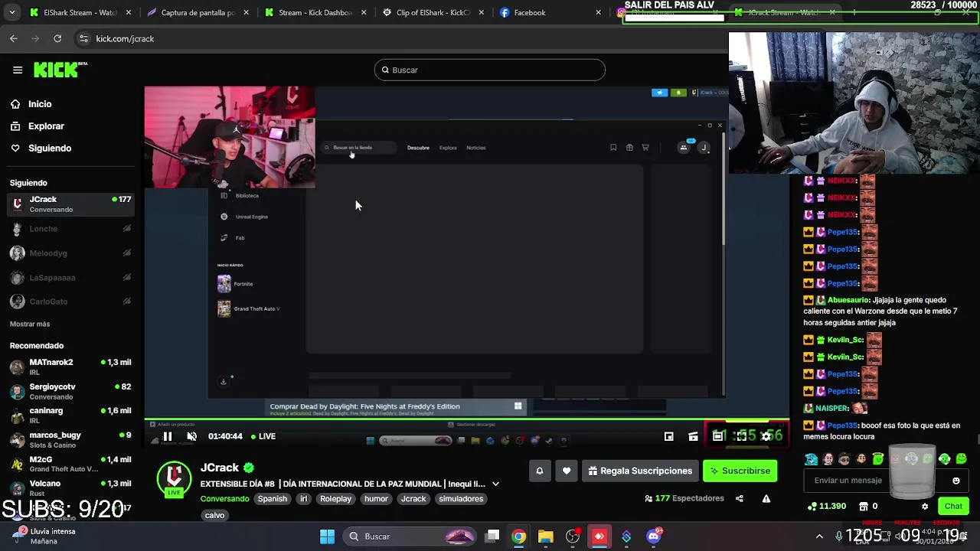
Task: Focus the Kick Buscar search field
Action: pos(490,70)
